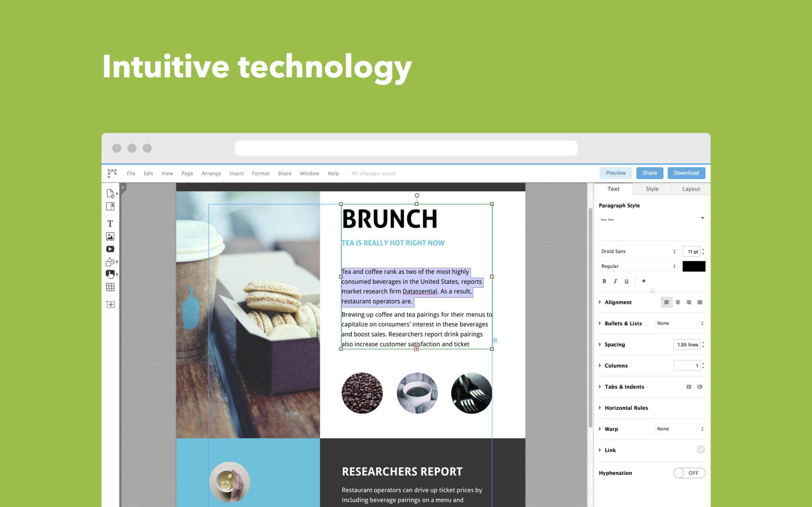Switch to the Style tab
Screen dimensions: 812x507
pos(652,189)
